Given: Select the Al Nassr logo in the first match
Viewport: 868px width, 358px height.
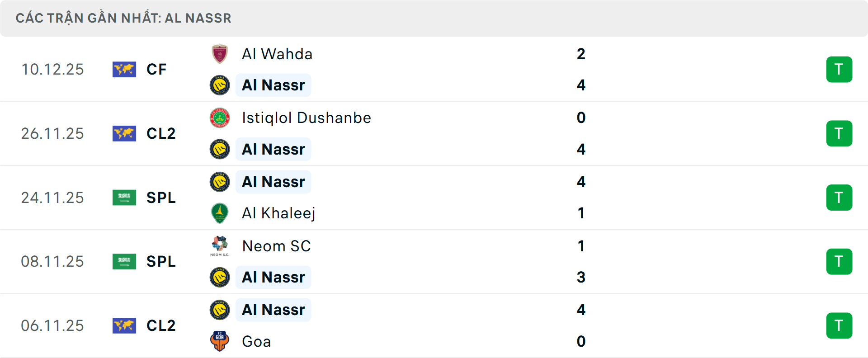Looking at the screenshot, I should [220, 85].
